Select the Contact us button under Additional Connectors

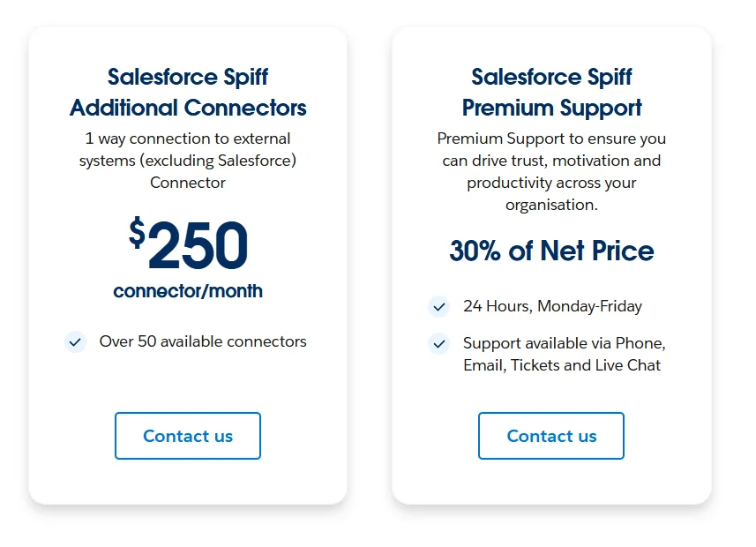point(187,436)
